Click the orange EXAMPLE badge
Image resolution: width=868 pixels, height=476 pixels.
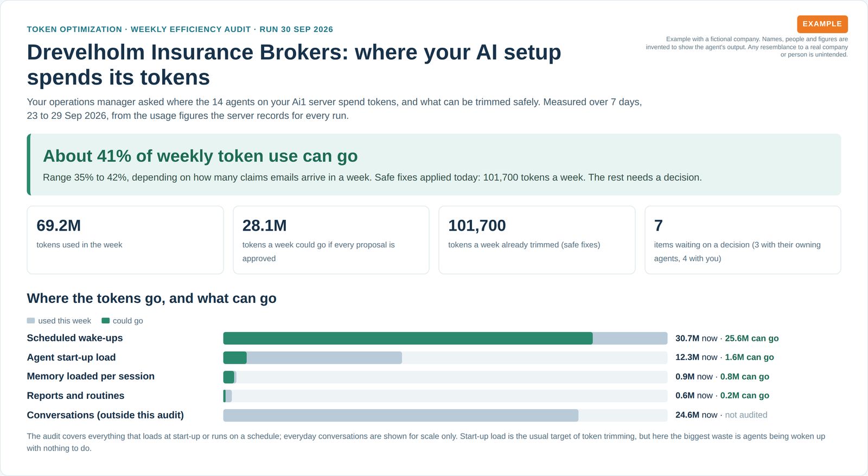(822, 24)
